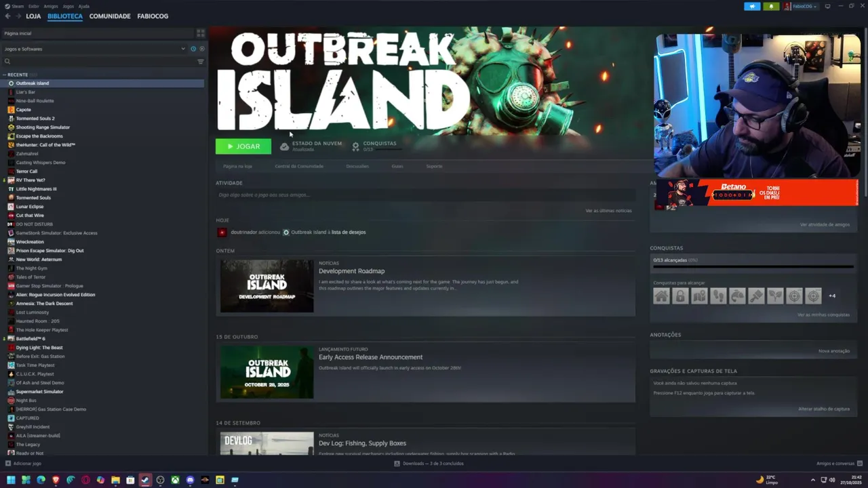868x488 pixels.
Task: Switch to Big Picture mode icon
Action: [x=827, y=6]
